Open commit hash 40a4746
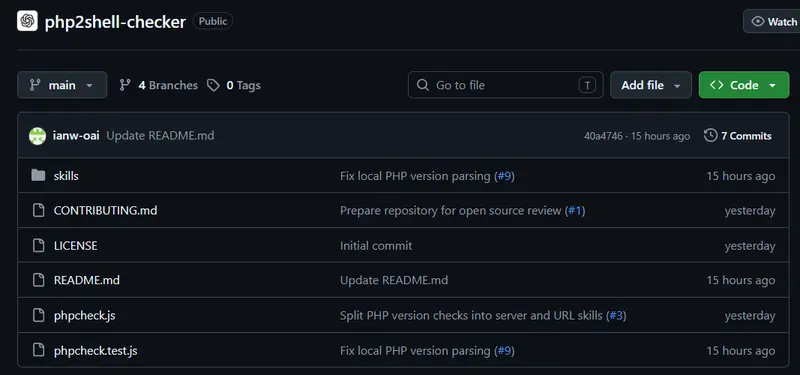 click(x=603, y=136)
